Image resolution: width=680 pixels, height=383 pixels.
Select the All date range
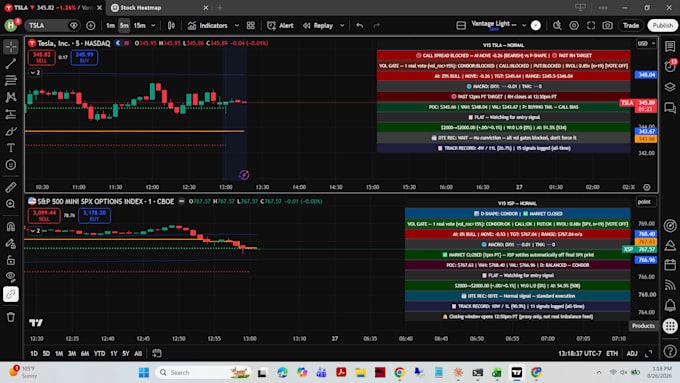point(138,354)
